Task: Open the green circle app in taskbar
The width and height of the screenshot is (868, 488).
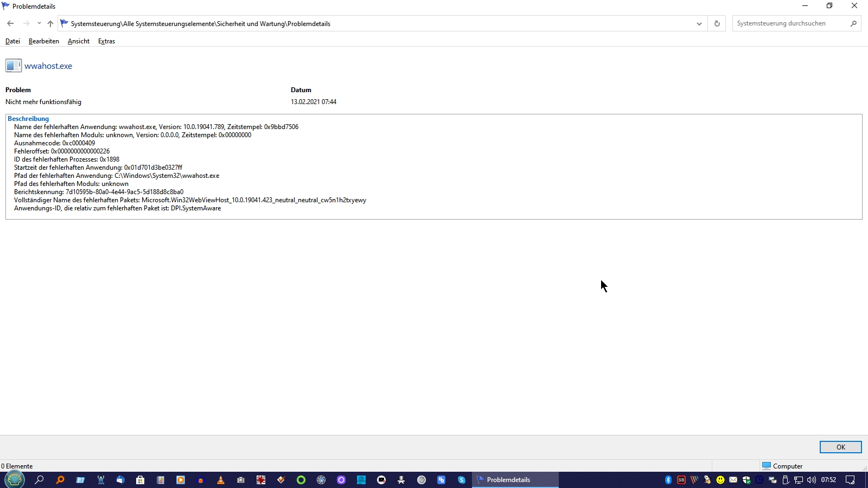Action: tap(301, 480)
